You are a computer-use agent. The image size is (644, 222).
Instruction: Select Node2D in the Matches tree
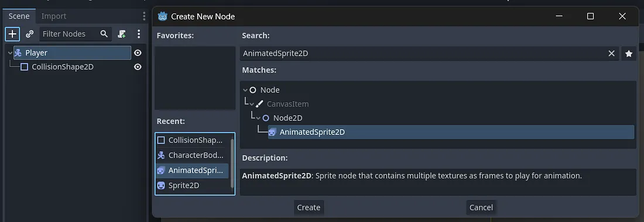[x=287, y=118]
